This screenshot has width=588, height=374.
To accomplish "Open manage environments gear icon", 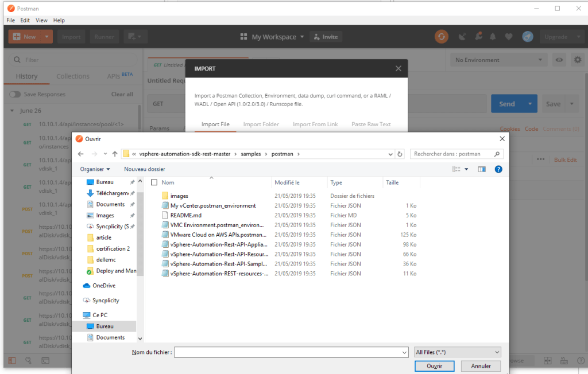I will [x=578, y=60].
